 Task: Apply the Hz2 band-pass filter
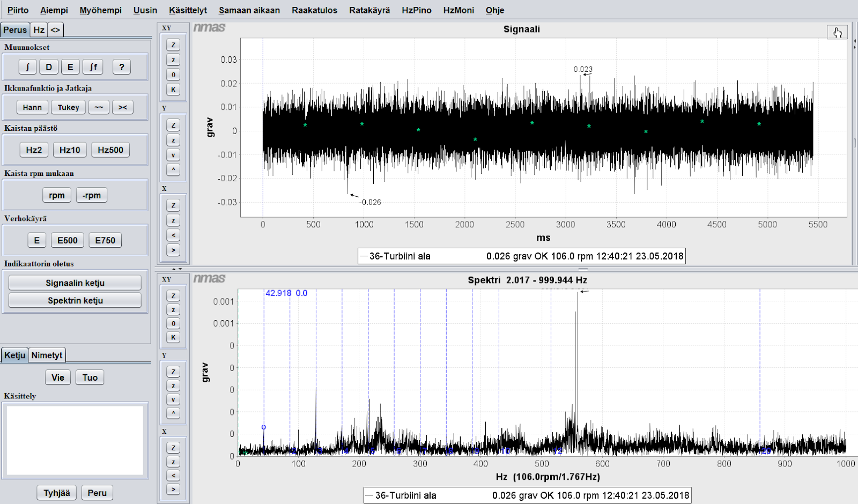click(x=34, y=150)
